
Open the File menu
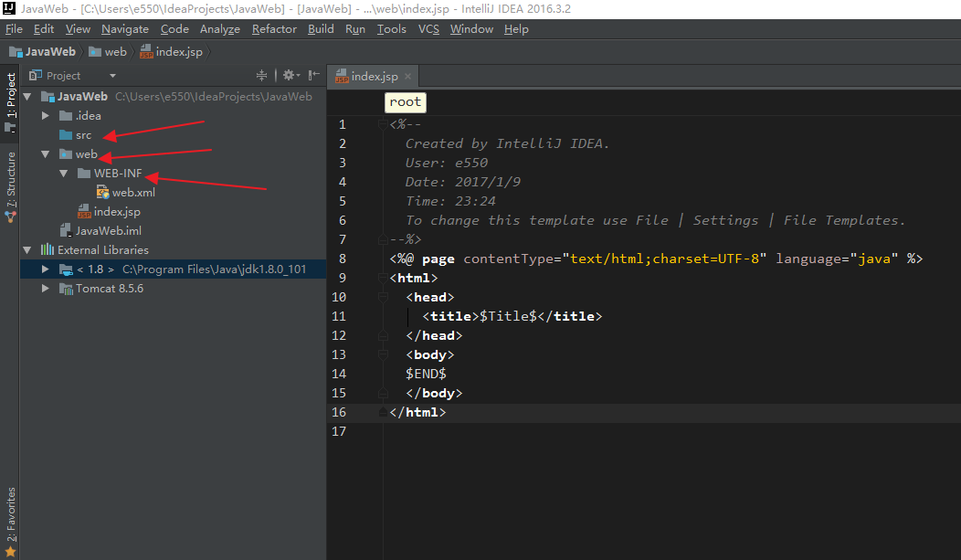(x=14, y=29)
